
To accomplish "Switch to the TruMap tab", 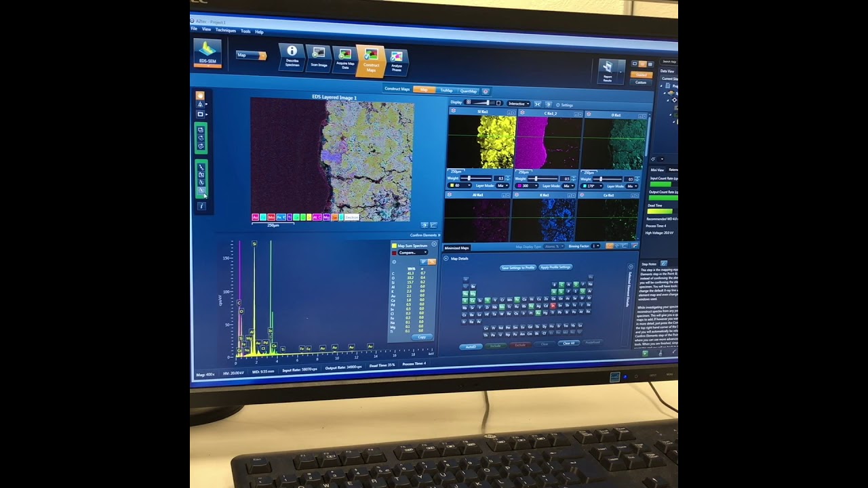I will (x=446, y=90).
